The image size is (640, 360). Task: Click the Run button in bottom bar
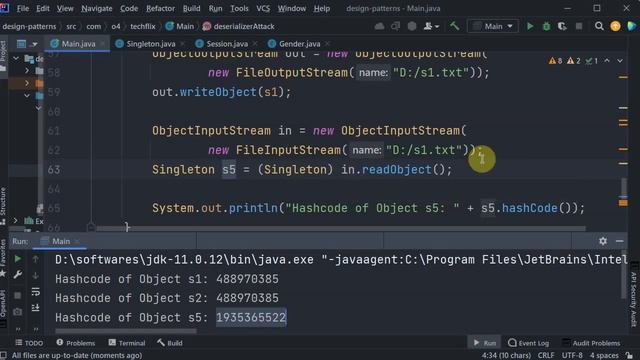tap(484, 343)
